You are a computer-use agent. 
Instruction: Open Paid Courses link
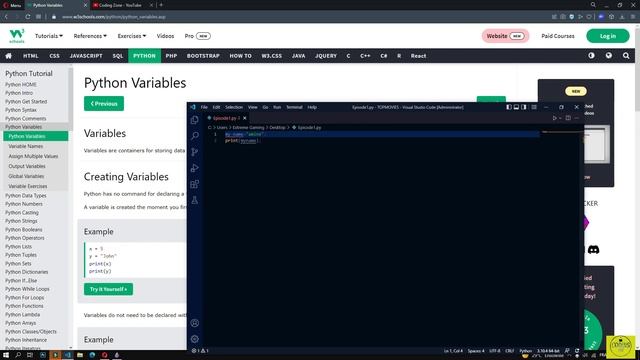pyautogui.click(x=558, y=36)
